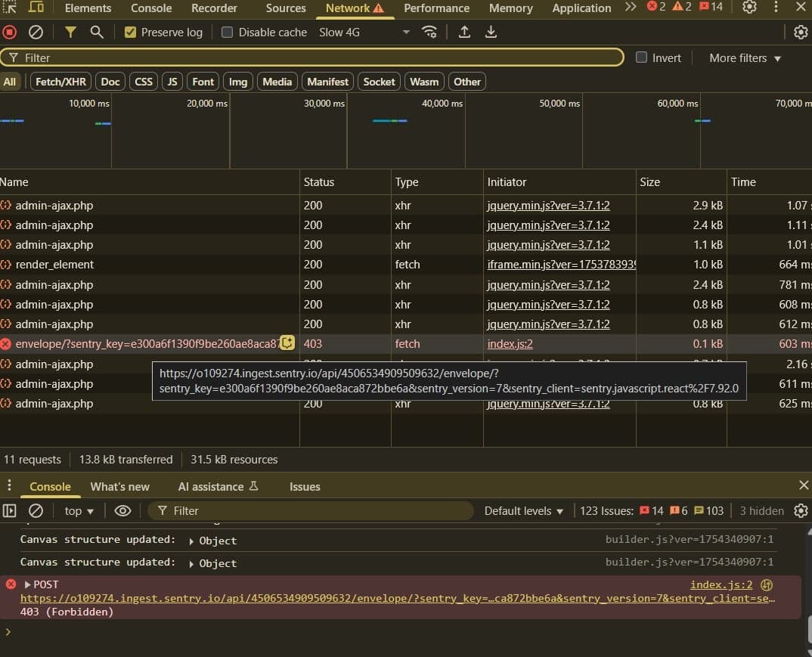Filter requests by Media type
The height and width of the screenshot is (657, 812).
[277, 82]
